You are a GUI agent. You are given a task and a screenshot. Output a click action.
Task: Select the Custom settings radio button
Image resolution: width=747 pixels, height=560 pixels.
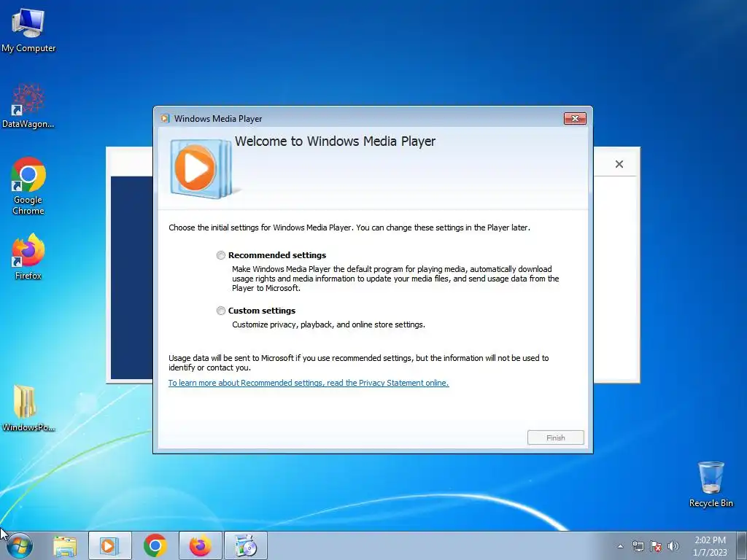(220, 311)
